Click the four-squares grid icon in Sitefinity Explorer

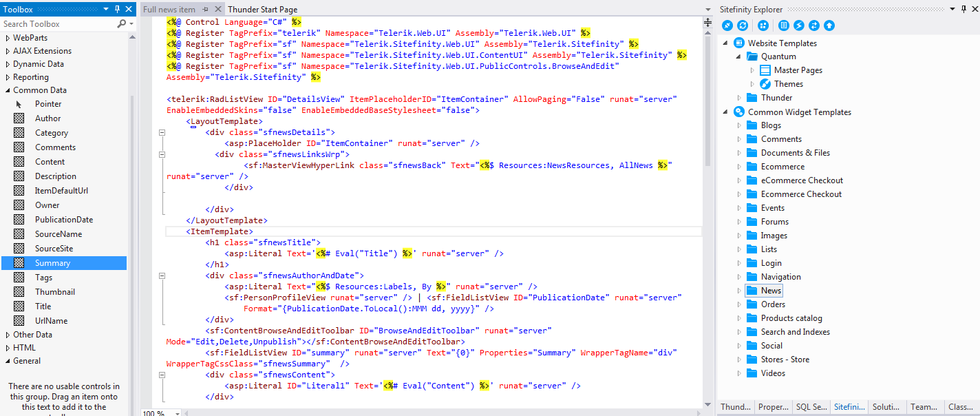click(763, 25)
